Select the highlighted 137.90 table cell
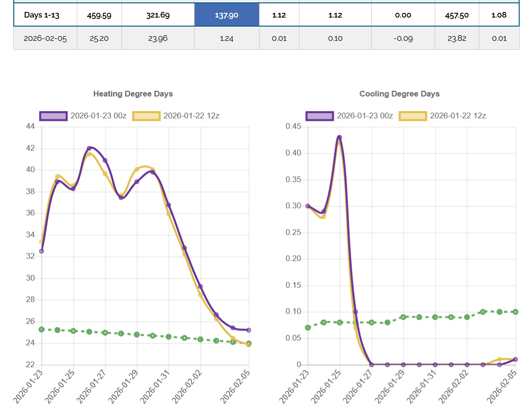532x410 pixels. [x=227, y=15]
